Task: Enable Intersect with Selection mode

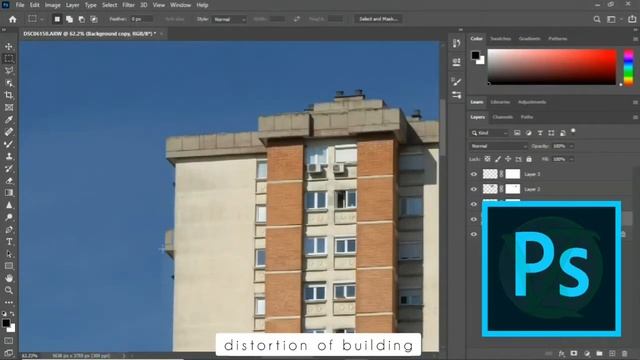Action: [94, 19]
